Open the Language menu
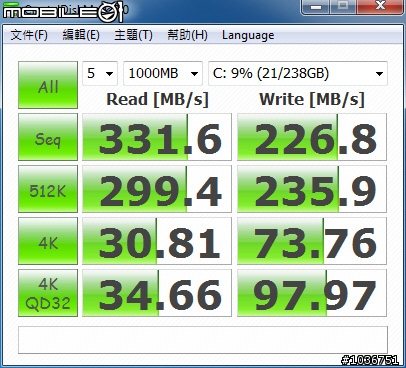The width and height of the screenshot is (406, 368). point(248,35)
